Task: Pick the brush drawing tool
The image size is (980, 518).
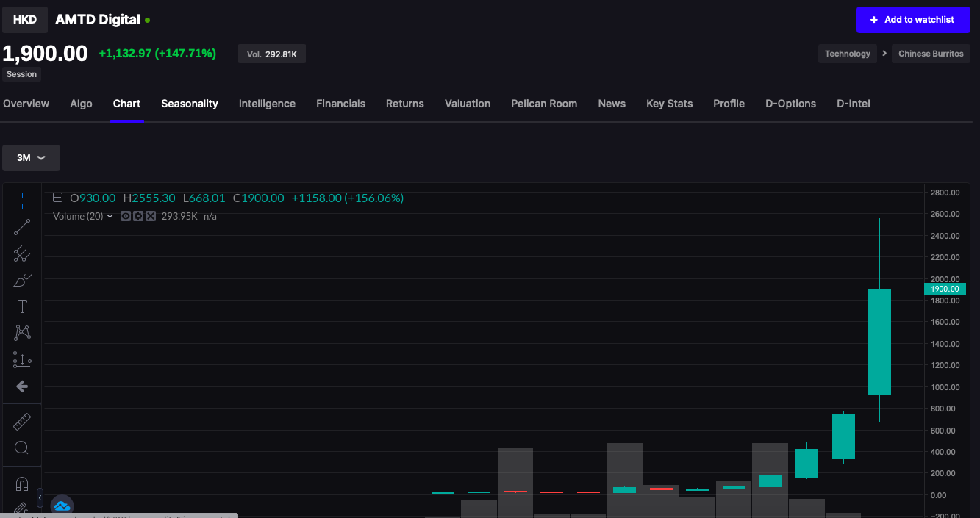Action: pos(22,281)
